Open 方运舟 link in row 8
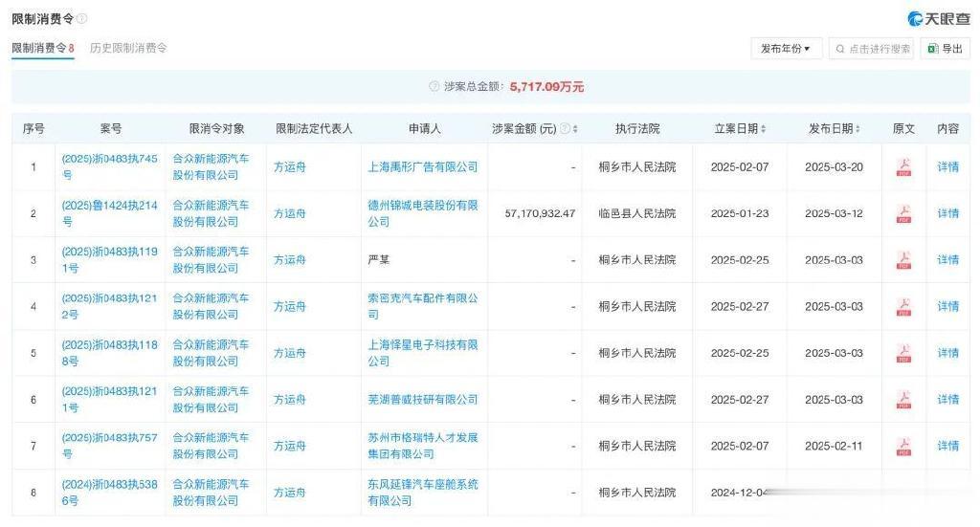Screen dimensions: 980x527 coord(289,493)
